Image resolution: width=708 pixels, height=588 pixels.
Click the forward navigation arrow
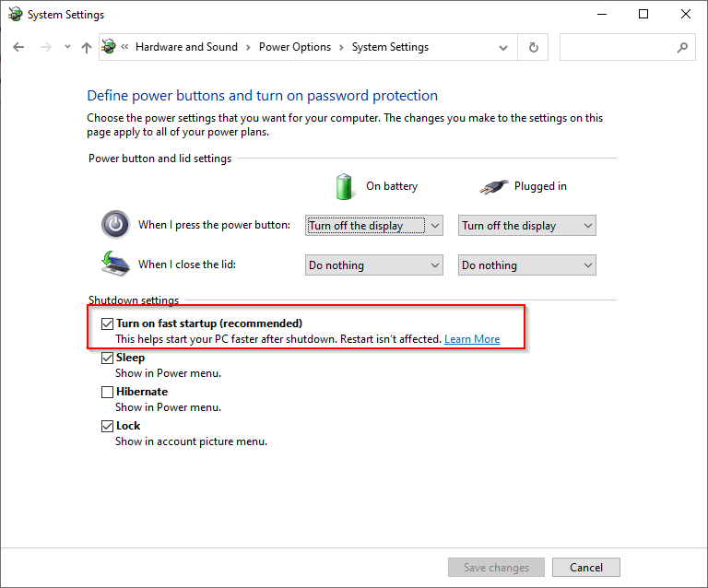click(45, 47)
